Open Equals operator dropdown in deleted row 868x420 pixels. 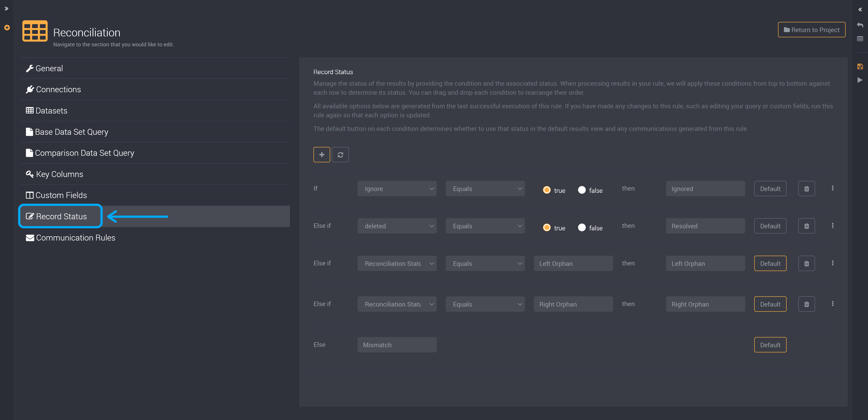click(x=485, y=226)
